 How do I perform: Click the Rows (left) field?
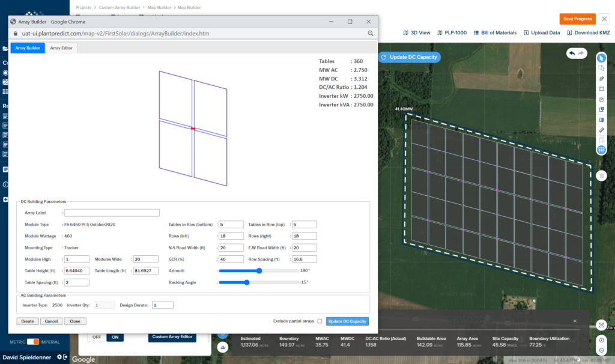coord(231,236)
